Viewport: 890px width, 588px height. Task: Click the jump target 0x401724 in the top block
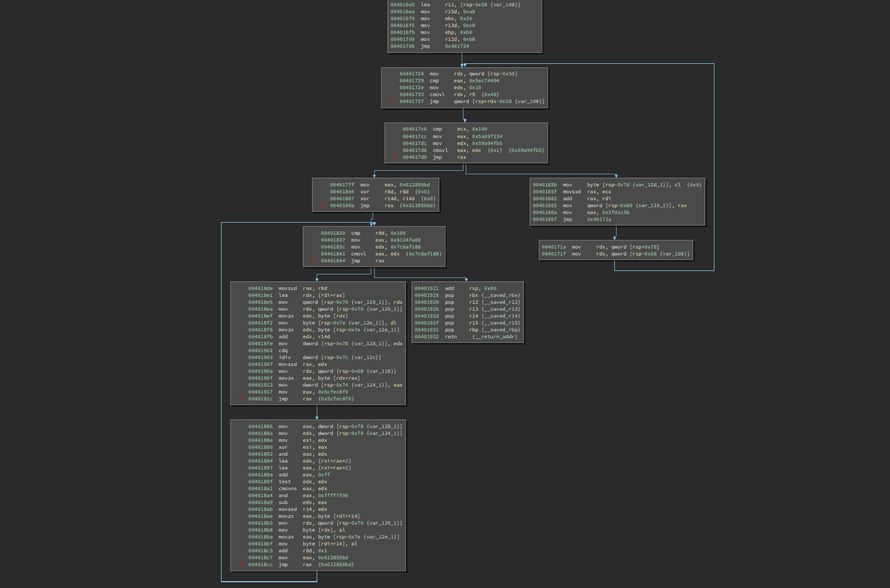[x=457, y=46]
